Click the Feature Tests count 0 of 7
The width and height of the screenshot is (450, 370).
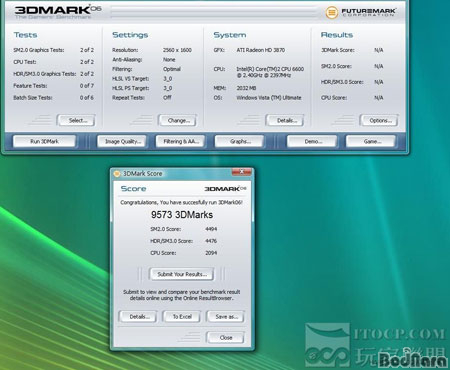click(87, 86)
